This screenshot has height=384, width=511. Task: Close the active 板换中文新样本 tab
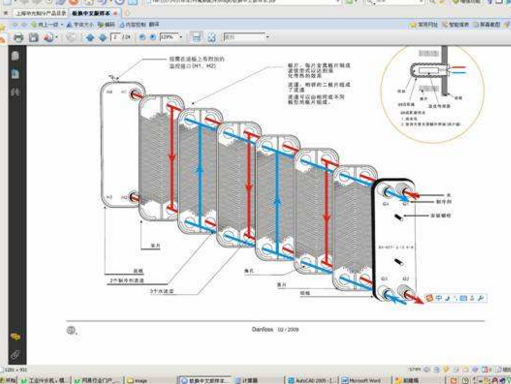pyautogui.click(x=116, y=14)
